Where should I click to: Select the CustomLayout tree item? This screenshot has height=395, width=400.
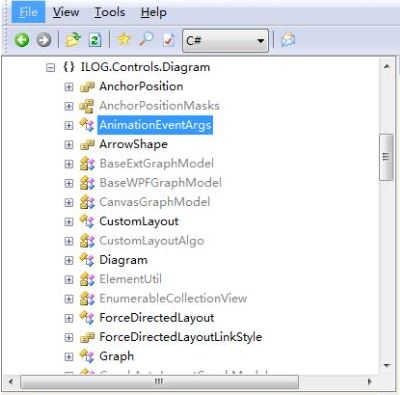(x=139, y=221)
